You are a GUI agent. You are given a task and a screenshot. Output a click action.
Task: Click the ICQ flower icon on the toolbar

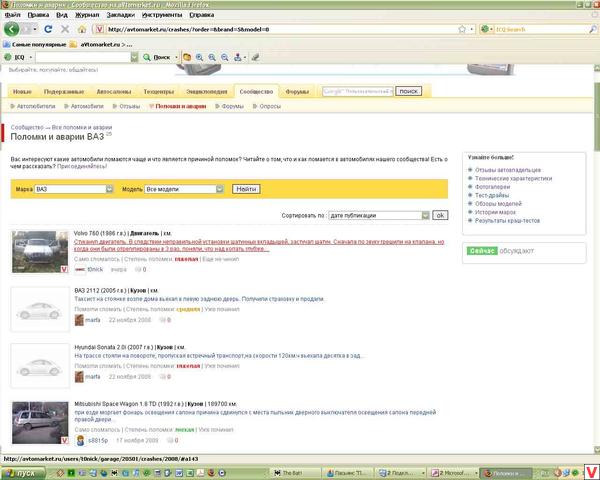pos(8,57)
